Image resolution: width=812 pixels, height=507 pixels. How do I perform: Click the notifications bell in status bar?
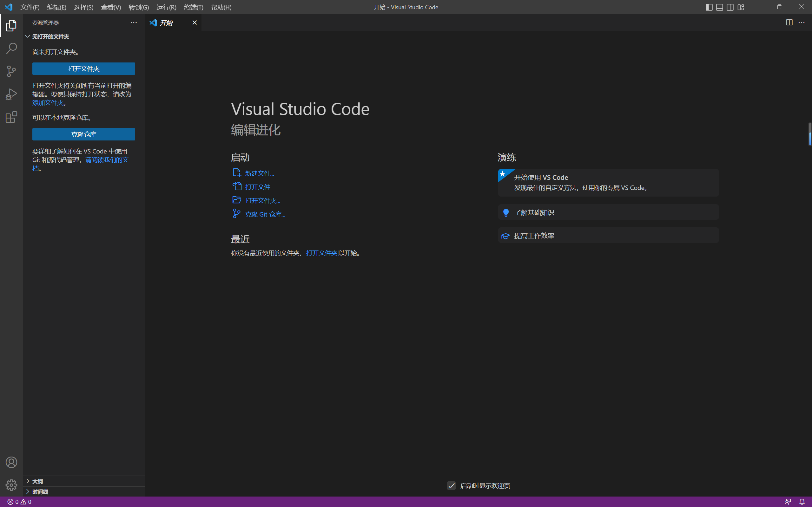802,502
